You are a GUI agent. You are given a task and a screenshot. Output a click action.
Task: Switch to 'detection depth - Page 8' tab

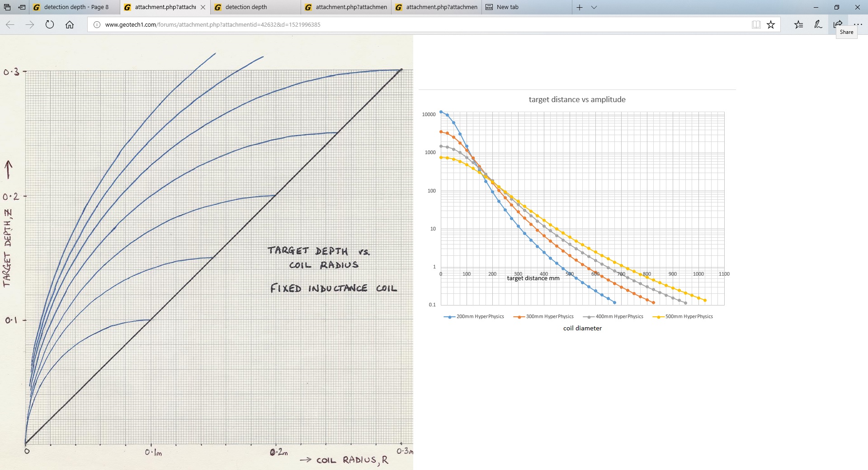coord(75,7)
